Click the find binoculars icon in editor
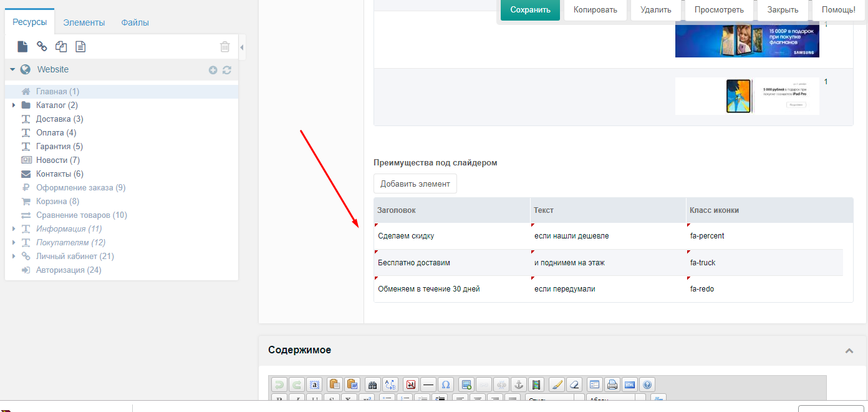Screen dimensions: 868x412 (x=373, y=385)
